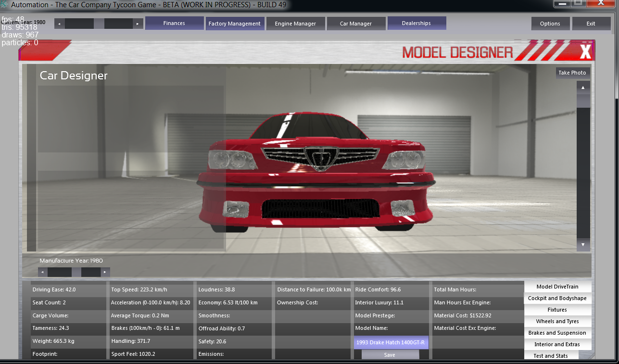The image size is (619, 364).
Task: Switch to Test and Stats tab
Action: (551, 355)
